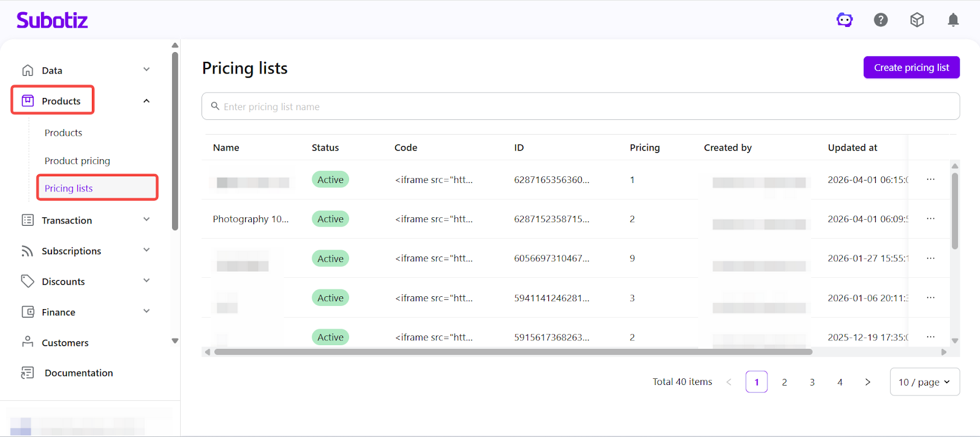
Task: Focus the pricing list name search field
Action: click(x=580, y=106)
